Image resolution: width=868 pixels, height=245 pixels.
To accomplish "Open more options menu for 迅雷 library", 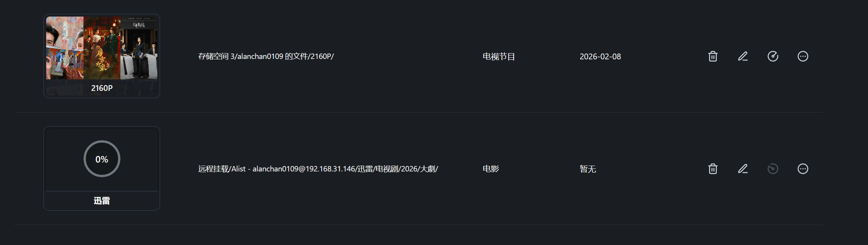I will click(803, 168).
